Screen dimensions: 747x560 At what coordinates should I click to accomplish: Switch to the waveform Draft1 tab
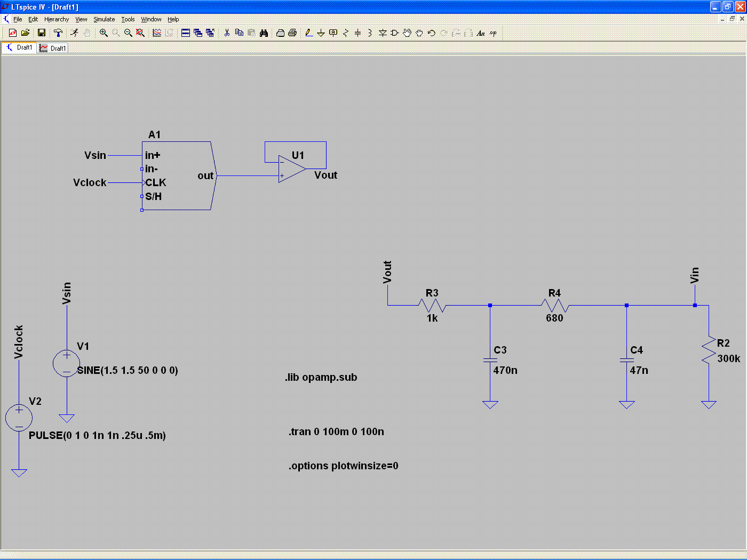(x=53, y=48)
